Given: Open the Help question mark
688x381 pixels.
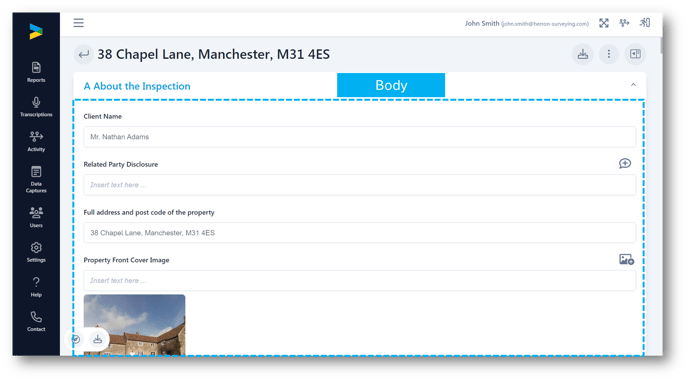Looking at the screenshot, I should 36,287.
